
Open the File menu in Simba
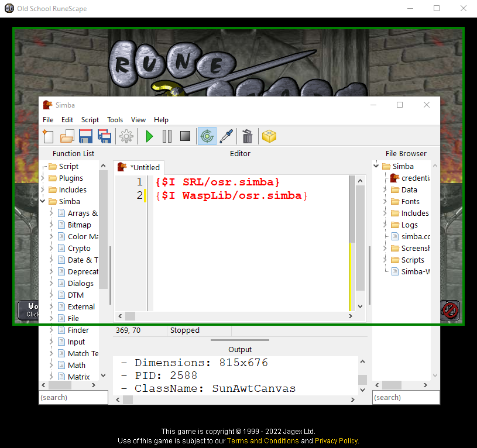point(48,120)
